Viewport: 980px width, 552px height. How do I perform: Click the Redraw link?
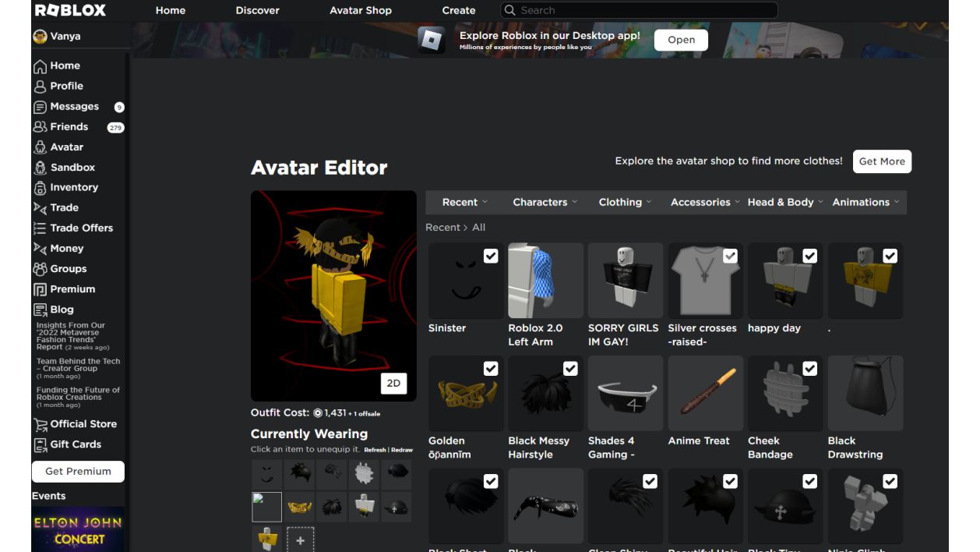(x=402, y=450)
